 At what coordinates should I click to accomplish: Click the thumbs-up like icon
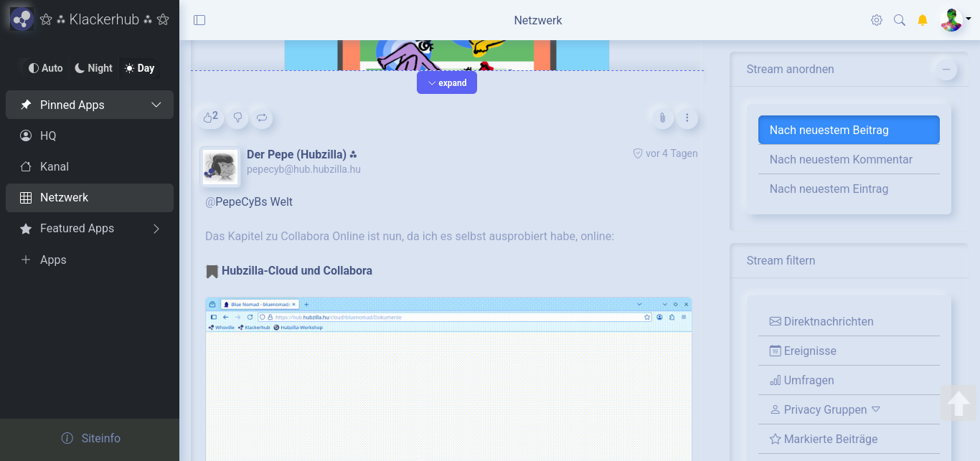[209, 118]
